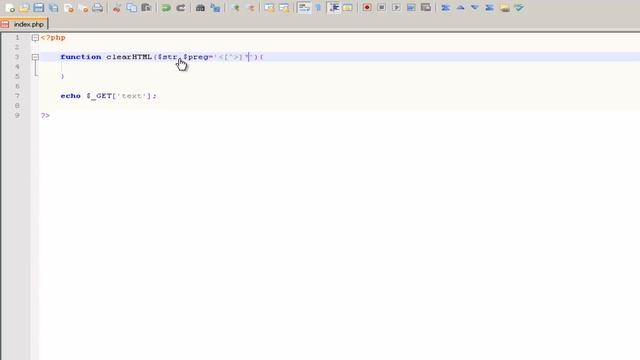This screenshot has height=360, width=640.
Task: Click the $preg parameter text
Action: coord(196,57)
